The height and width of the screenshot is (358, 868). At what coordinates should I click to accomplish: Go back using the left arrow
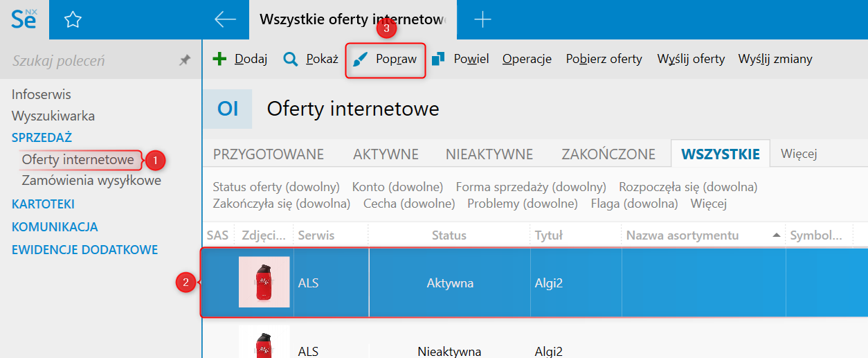tap(226, 20)
